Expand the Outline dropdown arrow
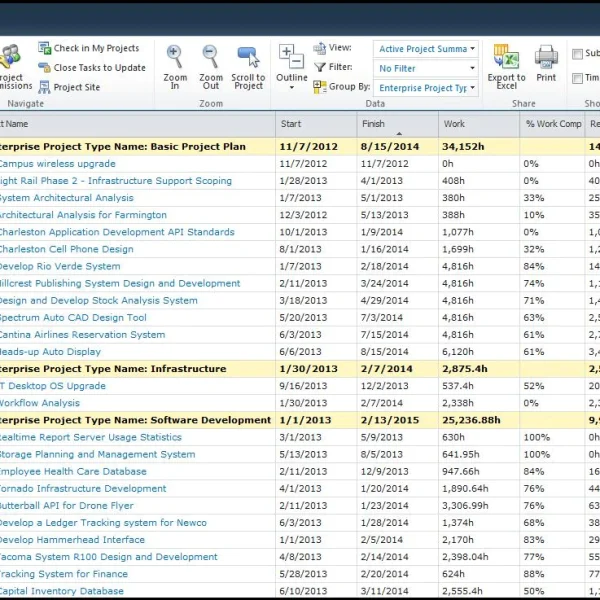600x600 pixels. (x=292, y=88)
